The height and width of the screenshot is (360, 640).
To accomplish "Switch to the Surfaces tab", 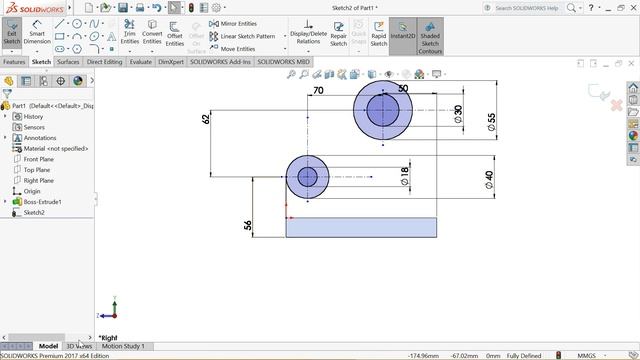I will [x=68, y=62].
